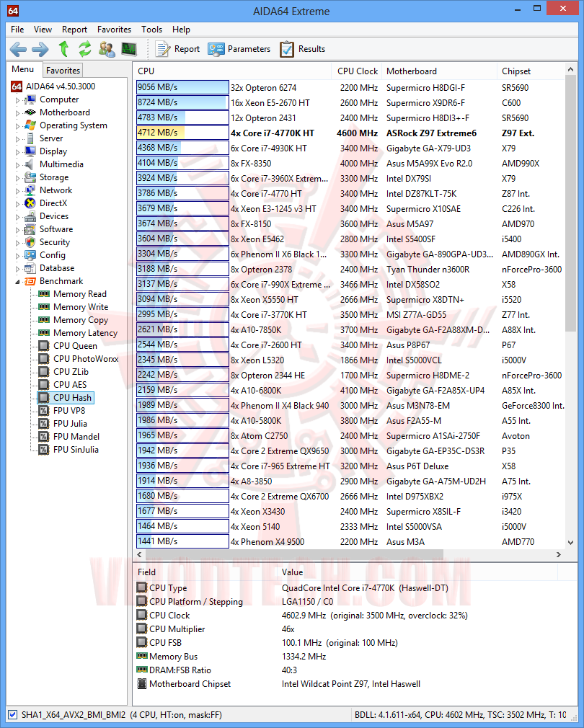
Task: Click the Database tree icon
Action: [30, 268]
